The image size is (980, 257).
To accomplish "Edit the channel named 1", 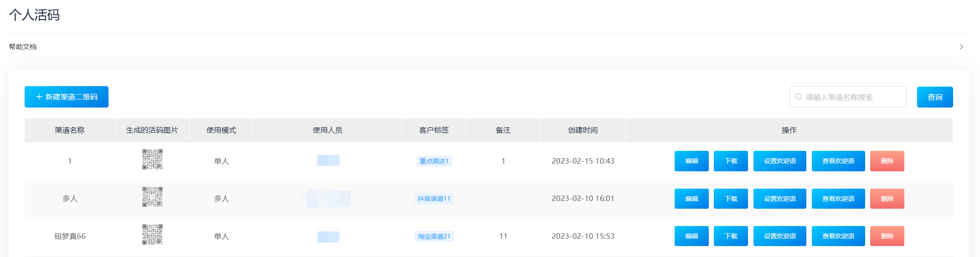I will coord(691,161).
